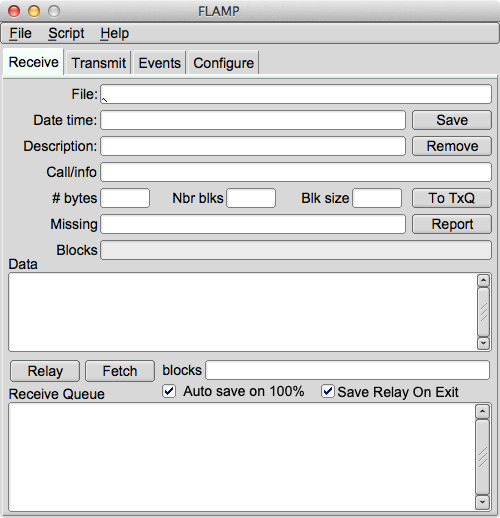Click Receive Queue scrollbar down arrow
Screen dimensions: 500x518
coord(482,502)
